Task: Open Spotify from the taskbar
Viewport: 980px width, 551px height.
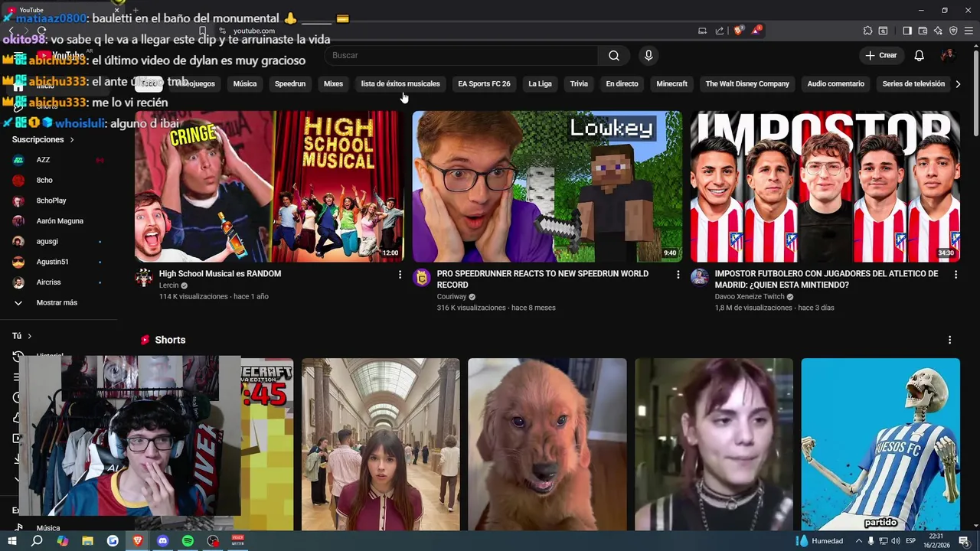Action: (x=188, y=541)
